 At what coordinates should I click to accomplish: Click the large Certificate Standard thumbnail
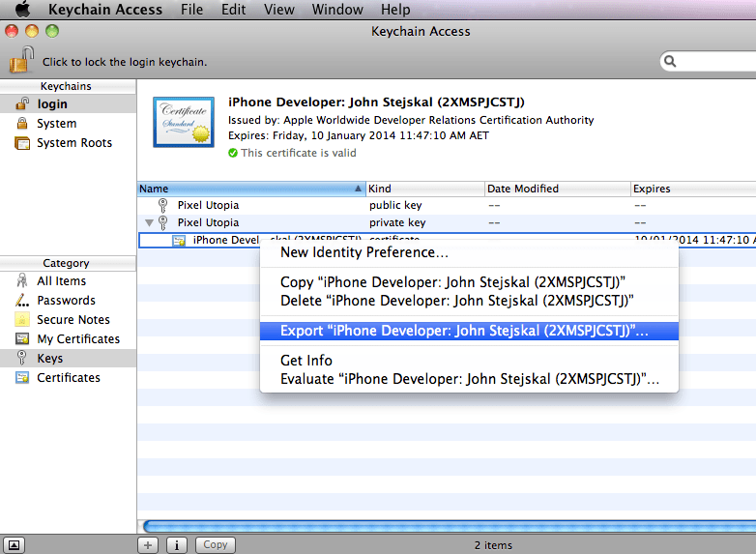pyautogui.click(x=184, y=122)
